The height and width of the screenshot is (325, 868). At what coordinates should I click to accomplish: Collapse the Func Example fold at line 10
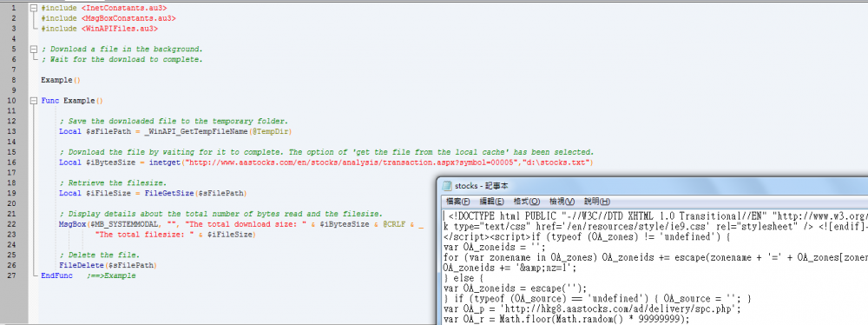pyautogui.click(x=35, y=101)
